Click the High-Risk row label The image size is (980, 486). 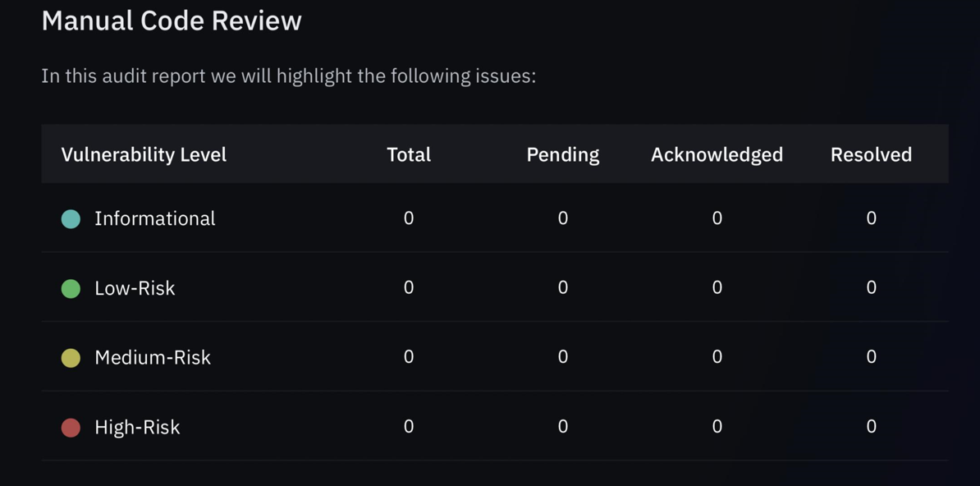coord(137,427)
